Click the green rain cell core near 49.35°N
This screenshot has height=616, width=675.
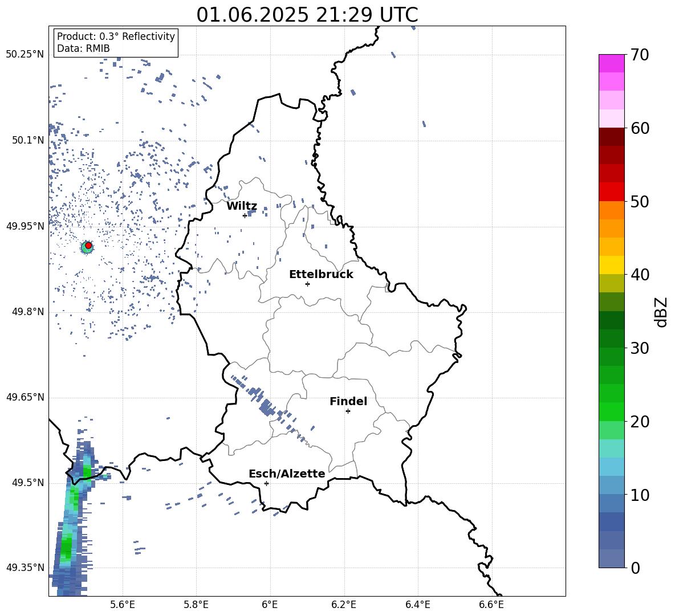click(66, 548)
